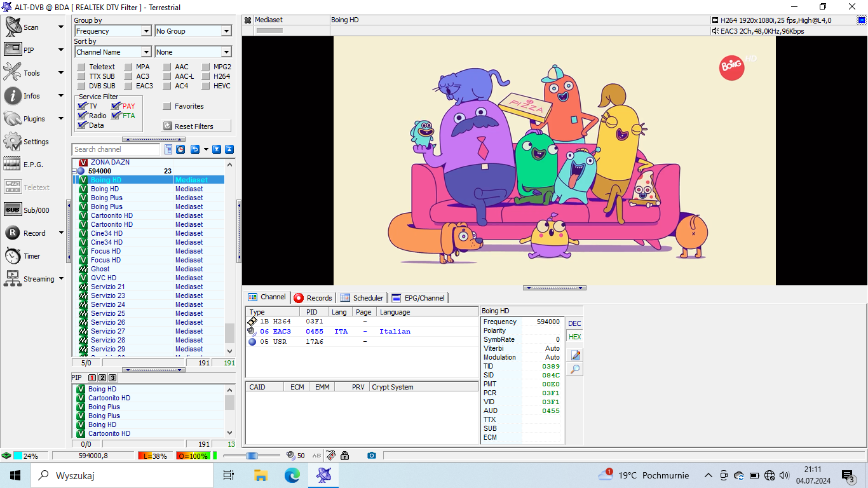
Task: Click the blue undo arrow icon
Action: coord(195,149)
